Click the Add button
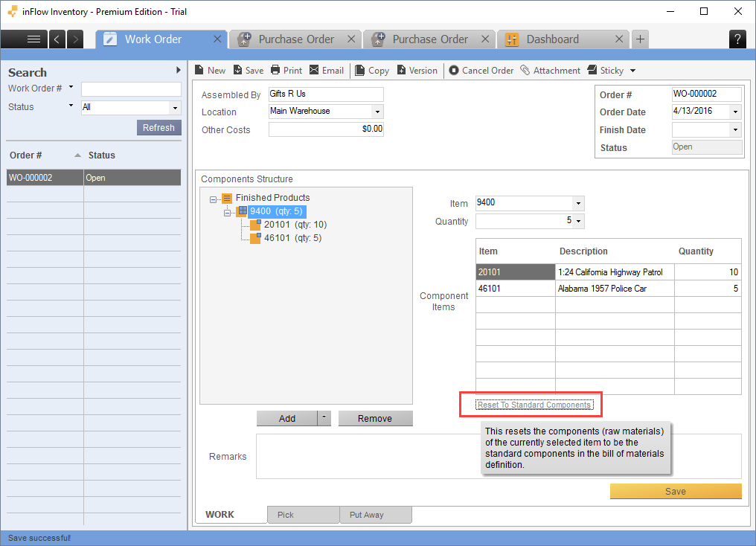 click(x=287, y=418)
